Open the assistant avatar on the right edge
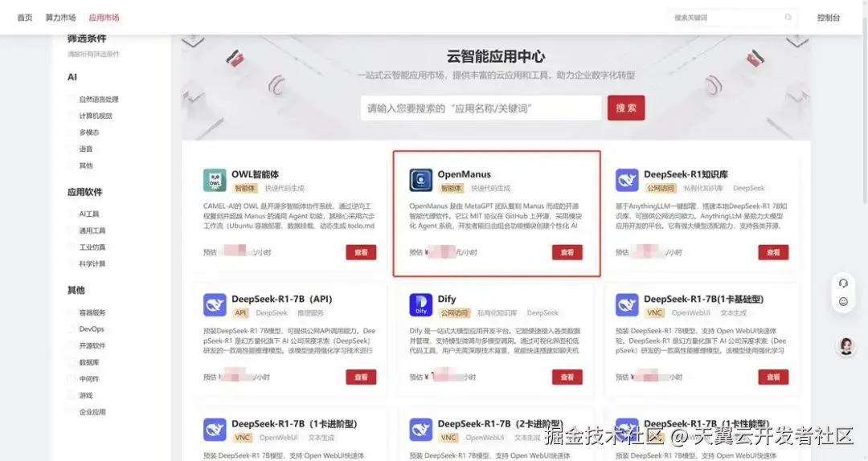This screenshot has width=868, height=461. pos(845,346)
